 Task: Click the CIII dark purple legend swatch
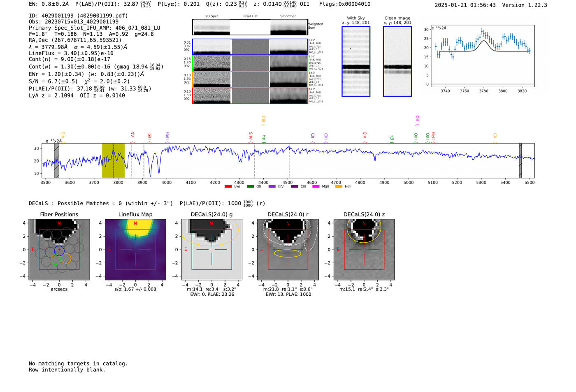coord(295,186)
